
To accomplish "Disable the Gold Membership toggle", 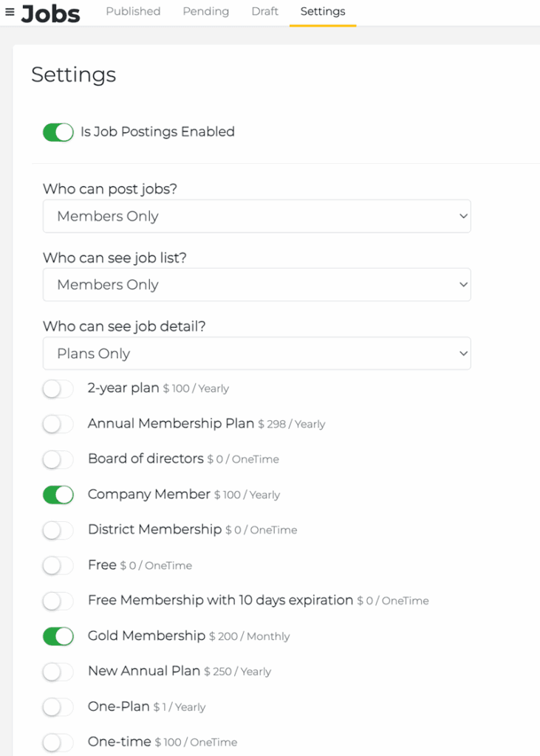I will (58, 636).
